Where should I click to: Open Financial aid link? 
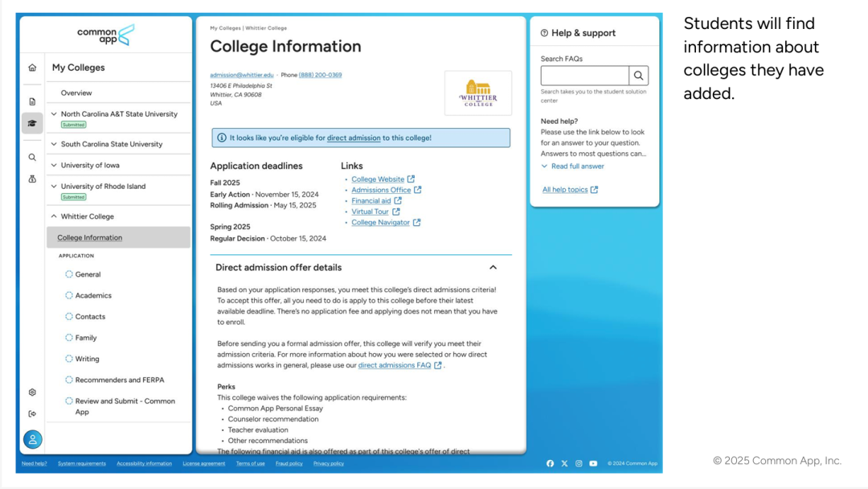[x=371, y=201]
